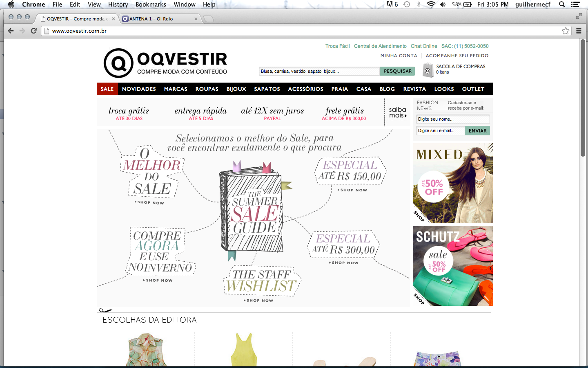Click SACOLA DE COMPRAS link
Screen dimensions: 588x368
click(461, 66)
